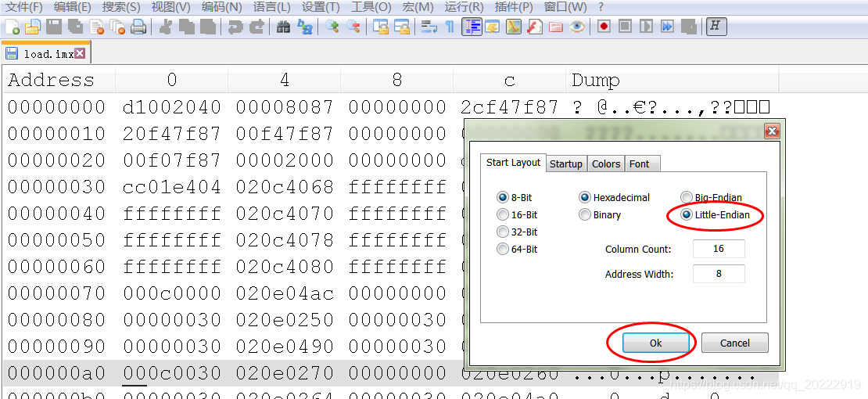Open the 编辑(E) menu

tap(73, 7)
